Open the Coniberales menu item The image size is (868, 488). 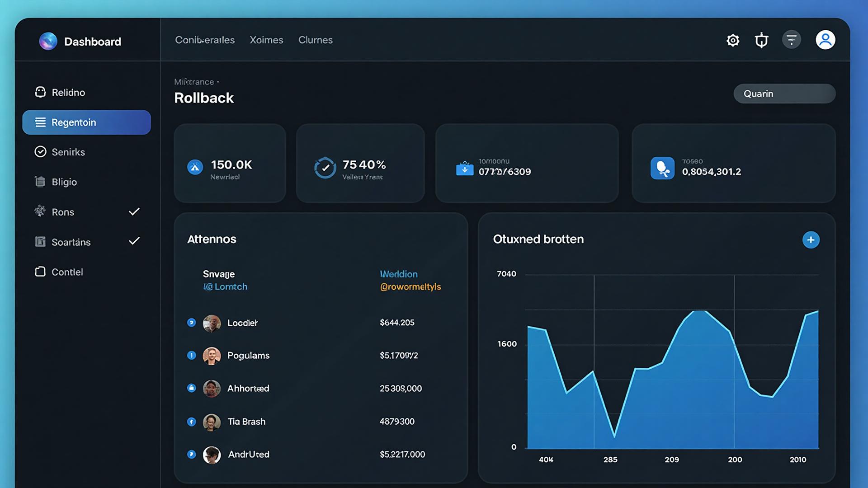click(205, 40)
